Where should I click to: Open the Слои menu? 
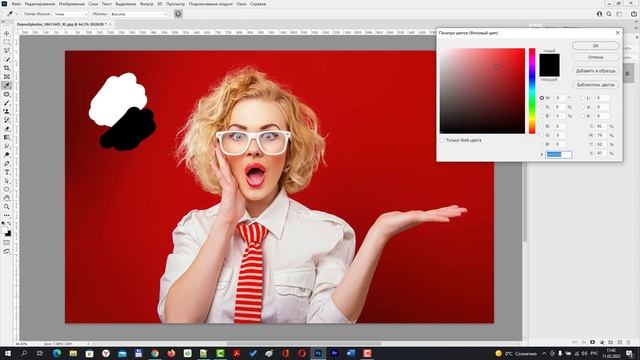[x=93, y=4]
